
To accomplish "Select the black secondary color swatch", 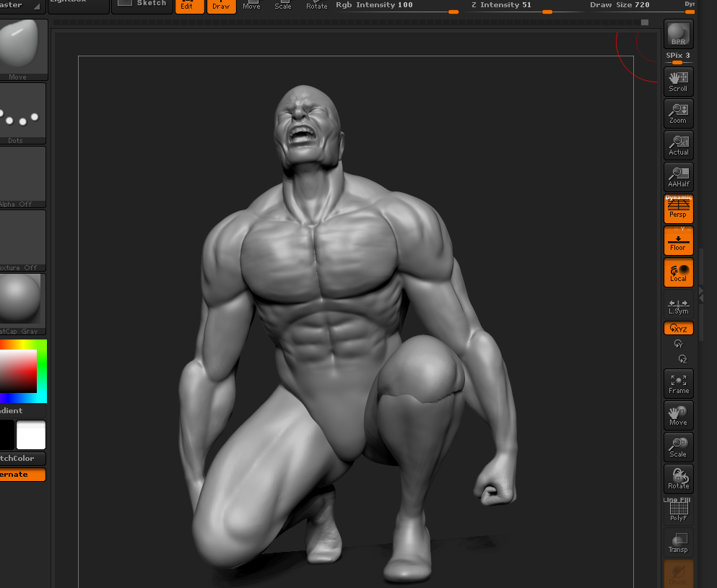I will (x=6, y=435).
